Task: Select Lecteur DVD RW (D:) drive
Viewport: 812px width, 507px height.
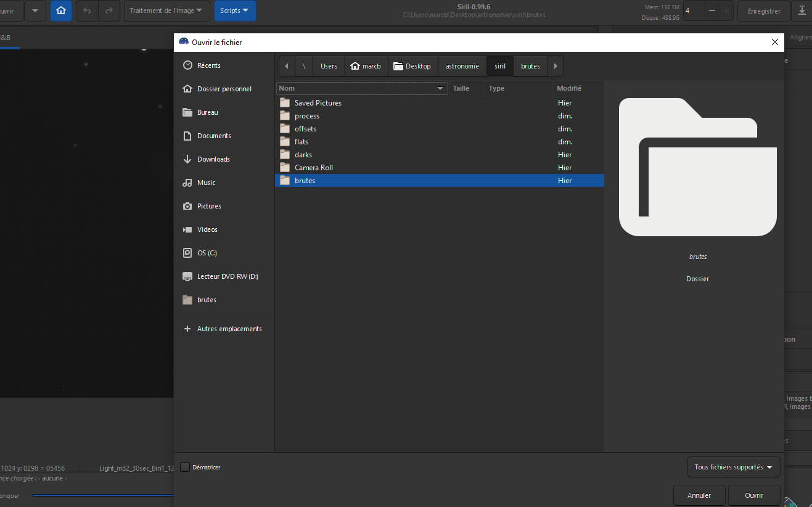Action: tap(227, 276)
